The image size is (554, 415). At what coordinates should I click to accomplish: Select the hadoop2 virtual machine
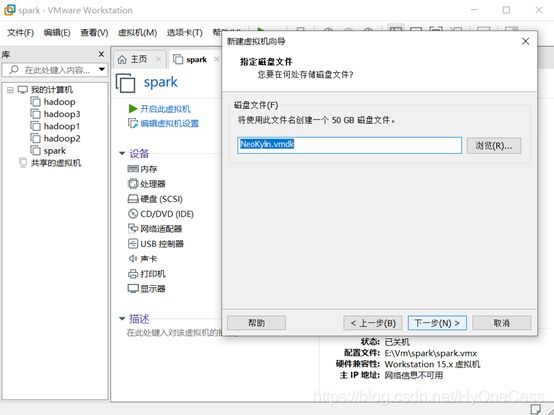[62, 138]
